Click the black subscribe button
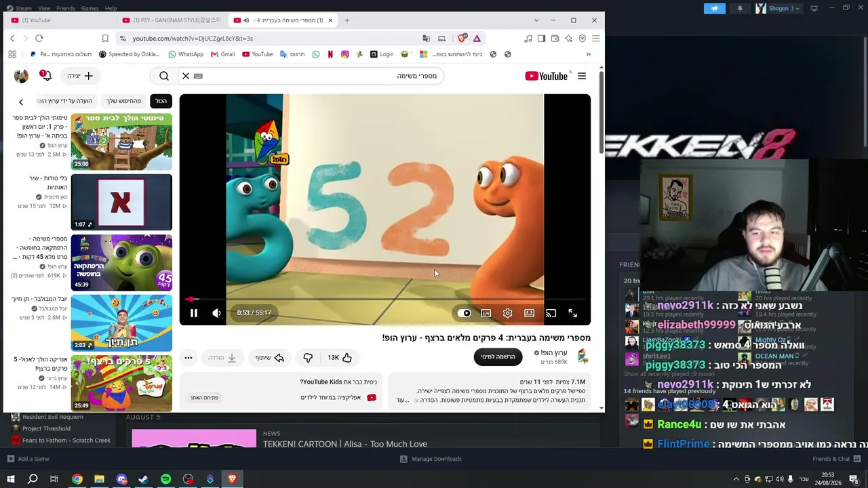This screenshot has height=488, width=868. (498, 357)
